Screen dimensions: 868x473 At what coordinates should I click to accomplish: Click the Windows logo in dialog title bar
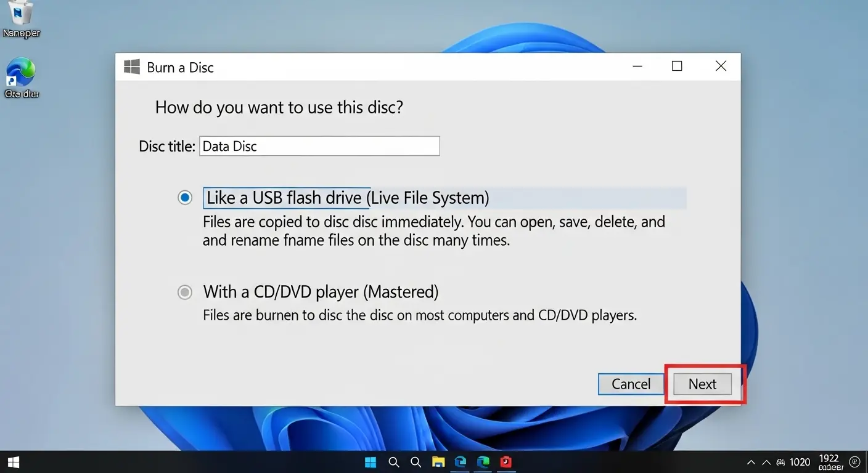point(132,67)
